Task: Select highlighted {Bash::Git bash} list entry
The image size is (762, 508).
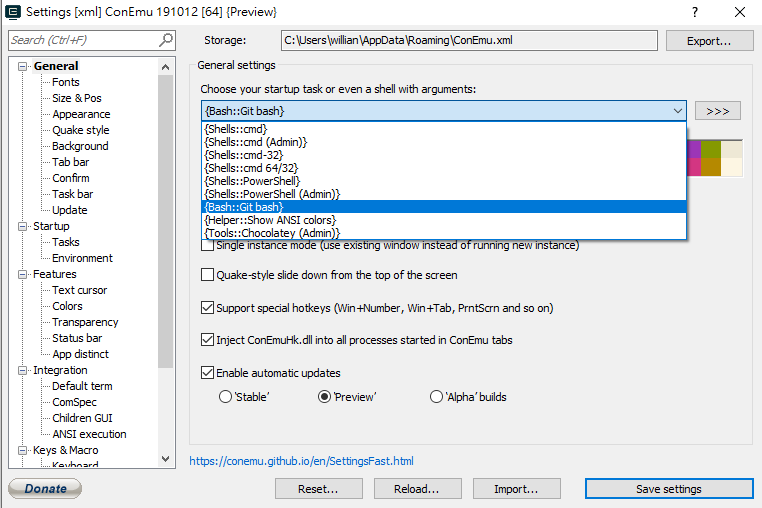Action: (444, 207)
